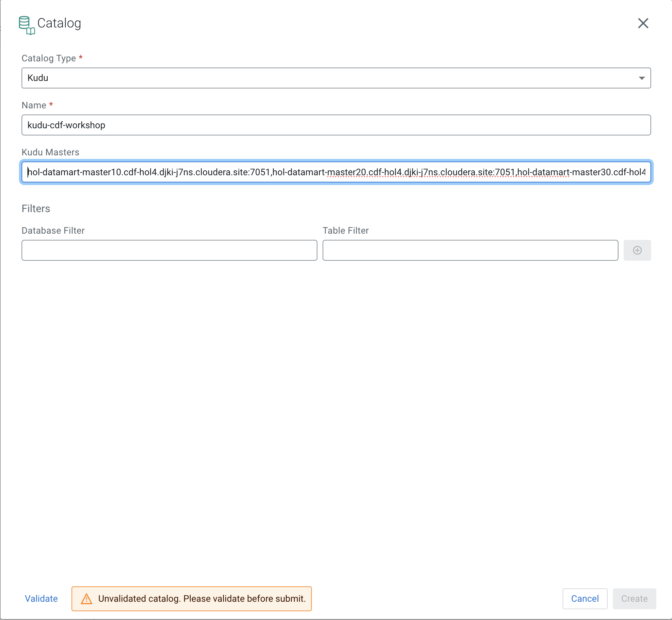Click the Unvalidated catalog warning message

point(202,598)
